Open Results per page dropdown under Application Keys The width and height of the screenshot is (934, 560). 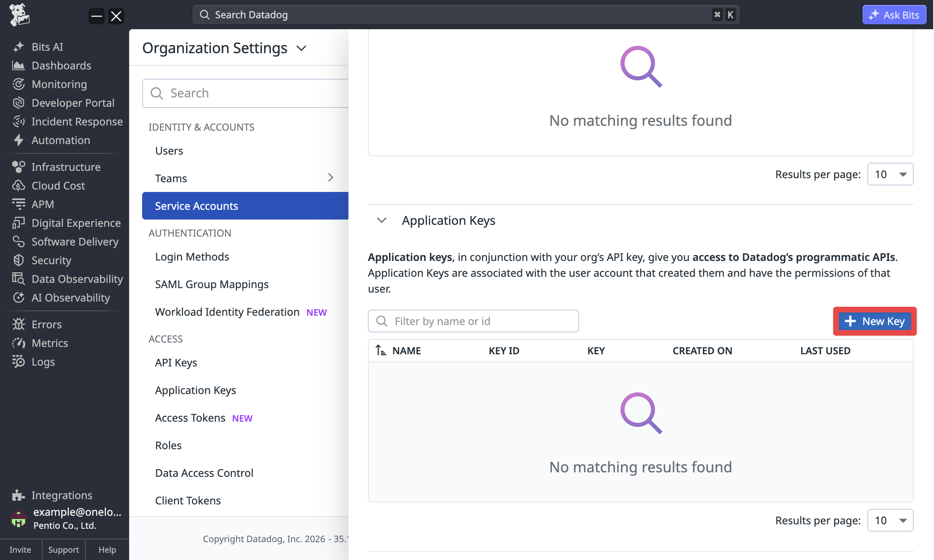pos(890,520)
